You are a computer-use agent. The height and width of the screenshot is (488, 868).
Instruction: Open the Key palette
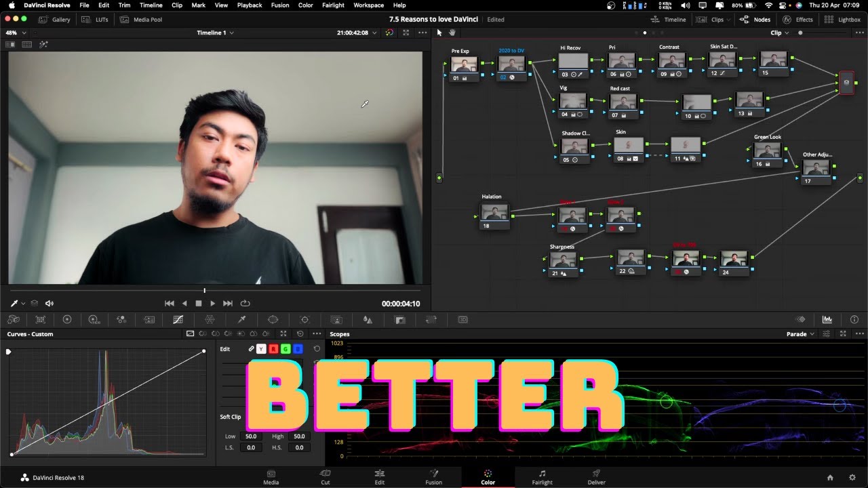400,319
